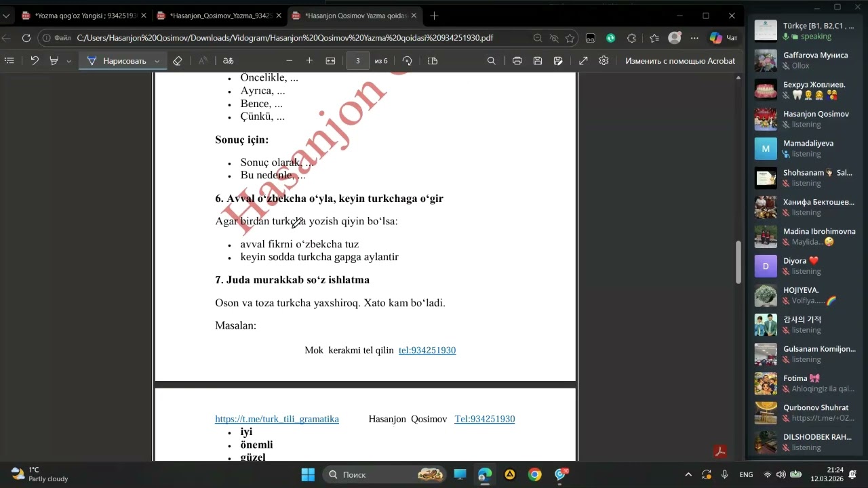Zoom in the PDF with plus button
The height and width of the screenshot is (488, 868).
tap(309, 61)
